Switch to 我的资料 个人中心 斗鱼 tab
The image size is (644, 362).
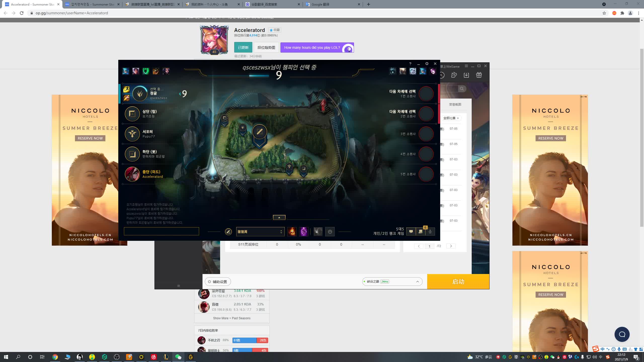point(212,4)
